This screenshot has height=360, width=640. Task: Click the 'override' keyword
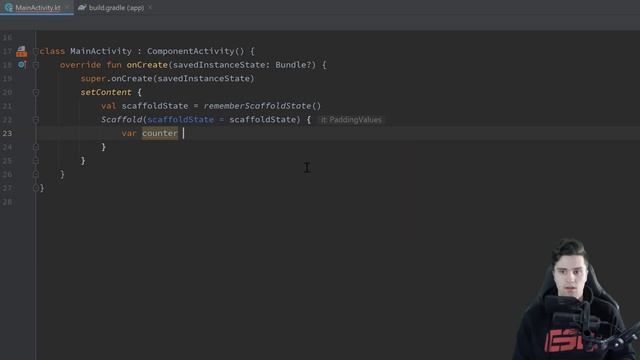click(80, 65)
